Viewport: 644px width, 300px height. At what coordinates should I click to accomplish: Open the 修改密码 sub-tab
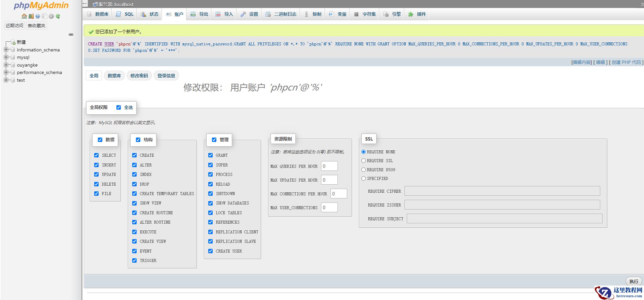pos(139,76)
